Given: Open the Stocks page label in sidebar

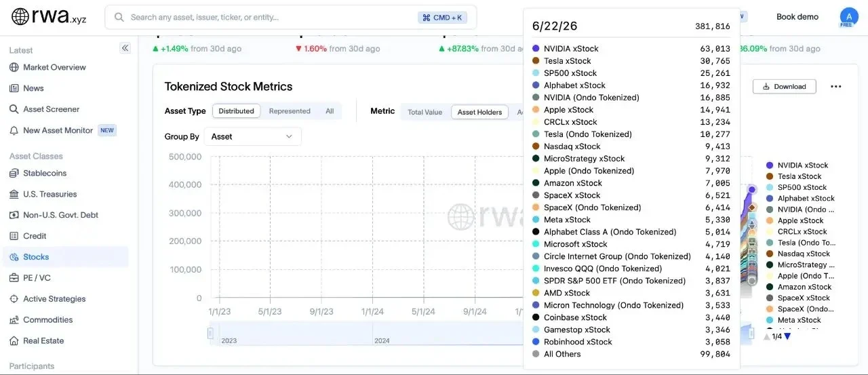Looking at the screenshot, I should click(36, 257).
